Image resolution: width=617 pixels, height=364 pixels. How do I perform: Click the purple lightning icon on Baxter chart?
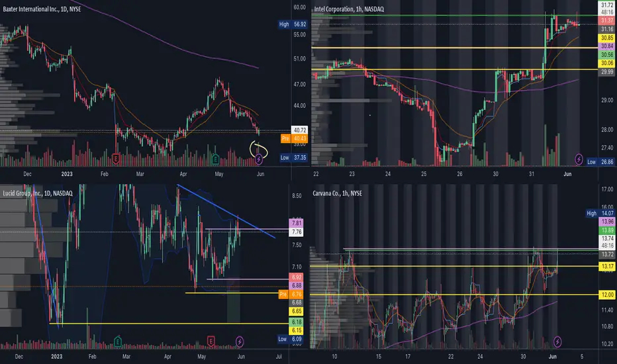(x=259, y=159)
